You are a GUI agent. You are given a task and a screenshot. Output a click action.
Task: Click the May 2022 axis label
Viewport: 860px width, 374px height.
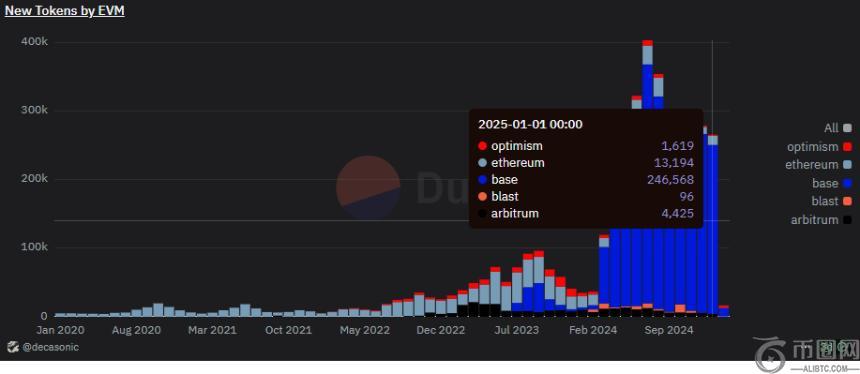coord(365,330)
